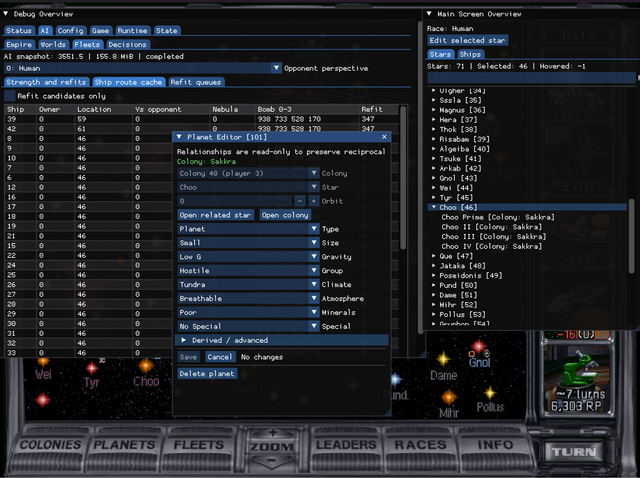Select the Fleets sub-tab
Screen dimensions: 640x478
point(87,44)
